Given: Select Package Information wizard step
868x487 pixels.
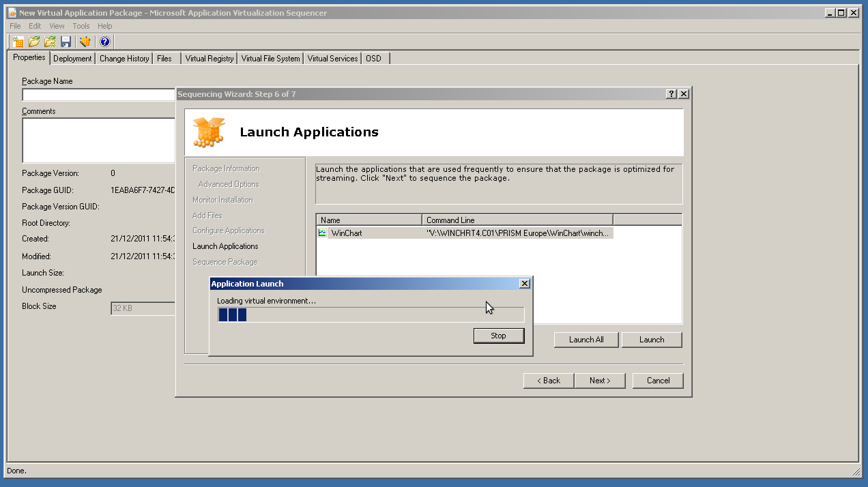Looking at the screenshot, I should tap(226, 168).
